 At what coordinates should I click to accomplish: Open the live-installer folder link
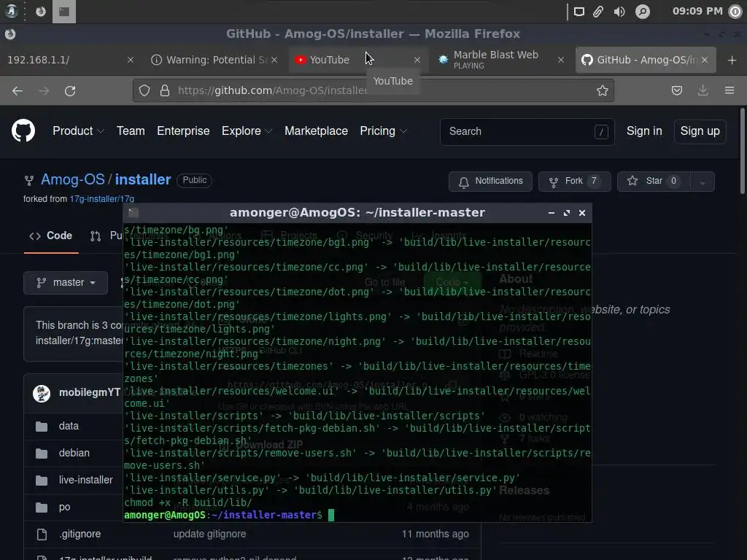tap(86, 480)
